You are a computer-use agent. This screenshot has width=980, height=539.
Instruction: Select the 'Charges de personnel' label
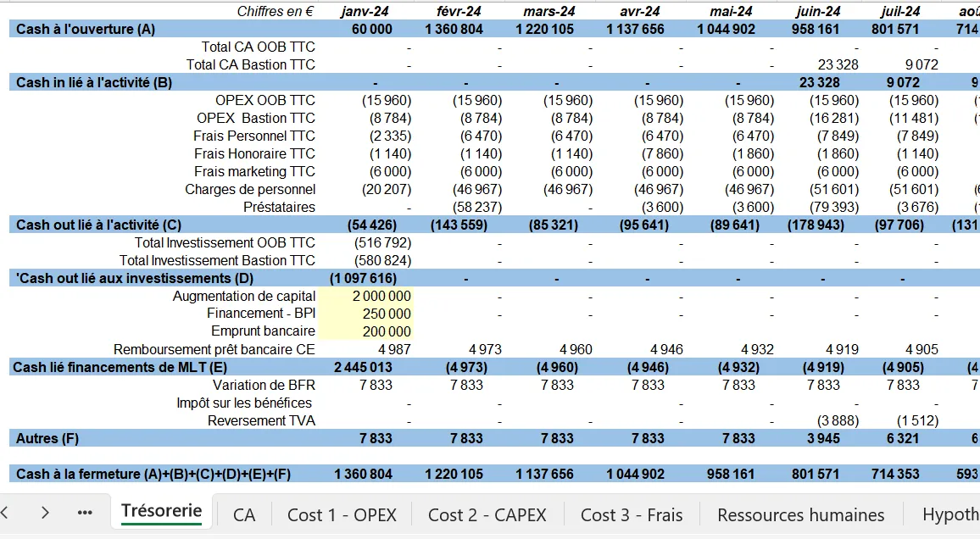click(x=250, y=189)
